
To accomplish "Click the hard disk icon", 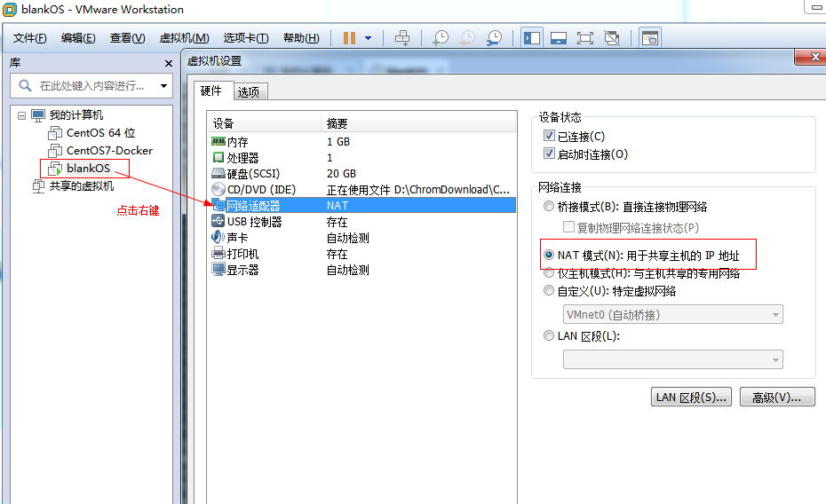I will pyautogui.click(x=218, y=173).
